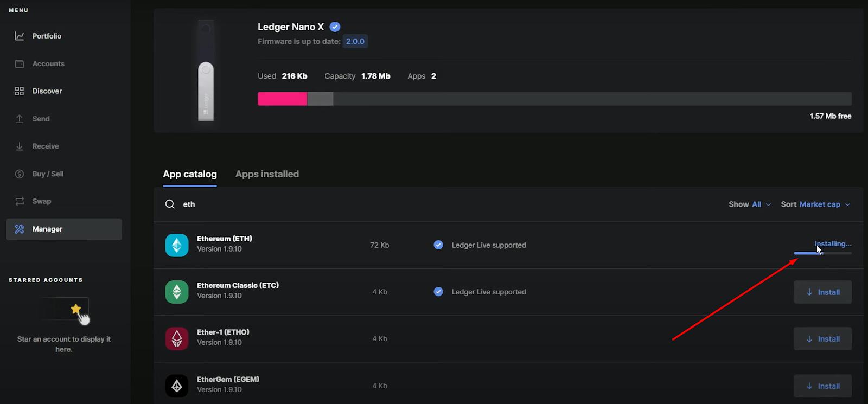Click the search magnifier icon
This screenshot has width=868, height=404.
170,204
